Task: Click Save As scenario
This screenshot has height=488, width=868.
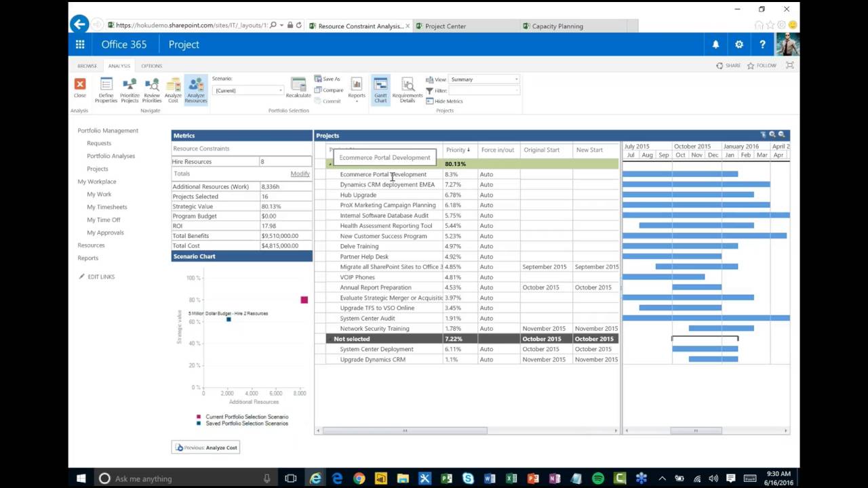Action: (328, 79)
